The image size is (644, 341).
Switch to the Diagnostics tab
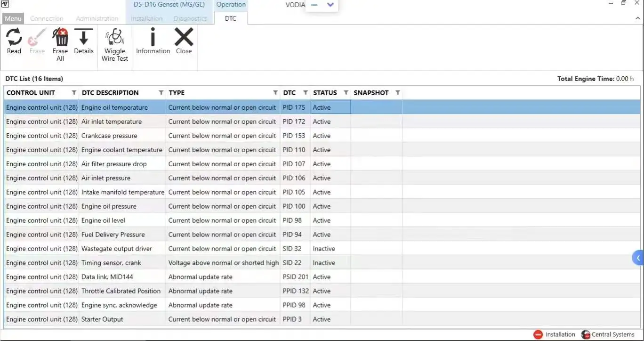pos(190,18)
